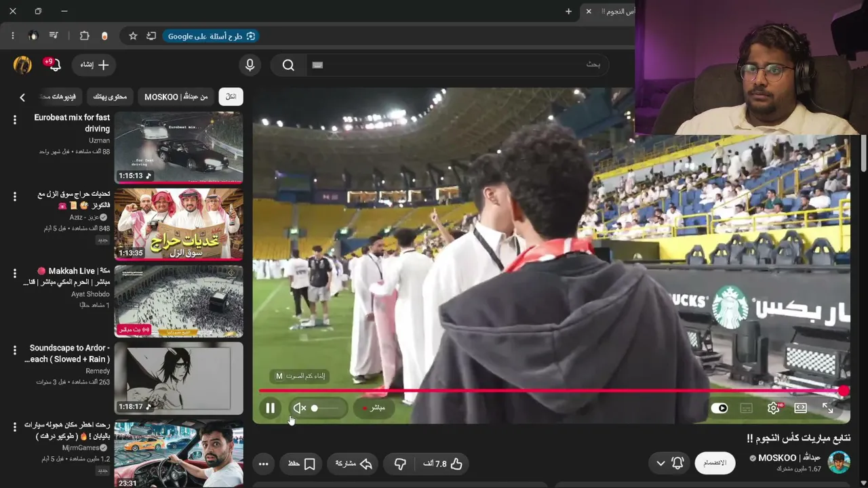Open Soundscape to Ardor video title

coord(66,353)
